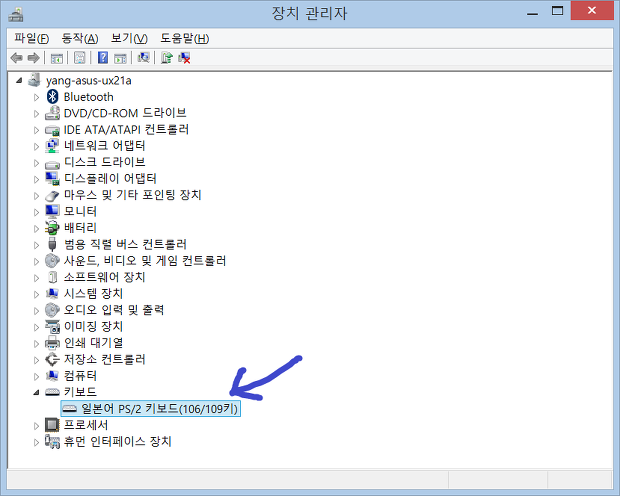The height and width of the screenshot is (496, 620).
Task: Select 일본어 PS/2 키보드(106/109키) device
Action: (x=150, y=408)
